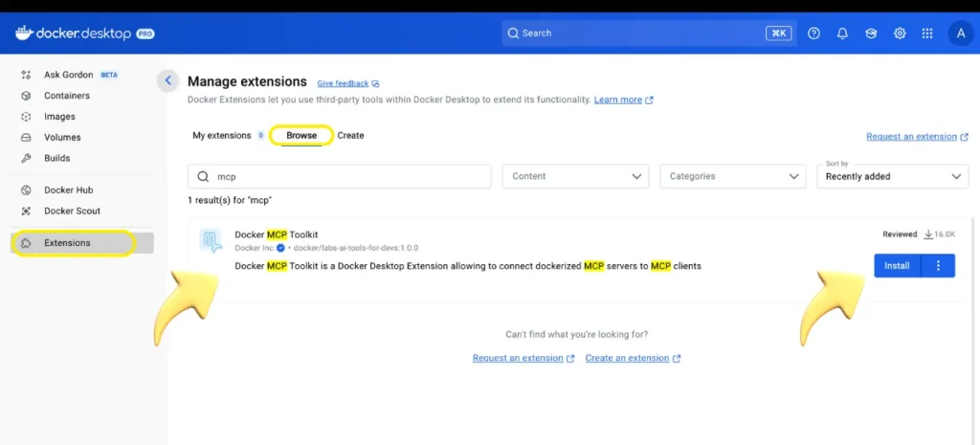
Task: Click the Docker MCP Toolkit description text
Action: coord(468,266)
